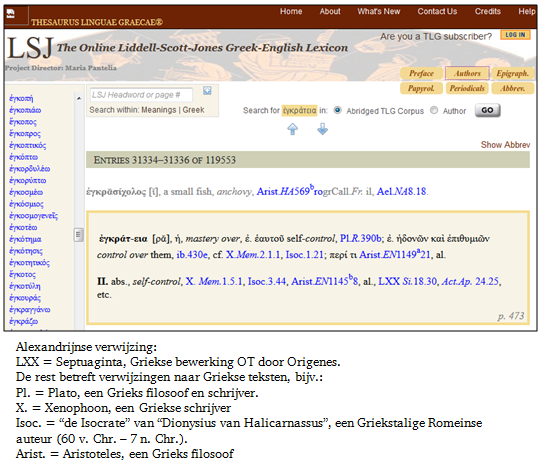Follow the X.Mem.2.1.1 citation link

click(253, 255)
